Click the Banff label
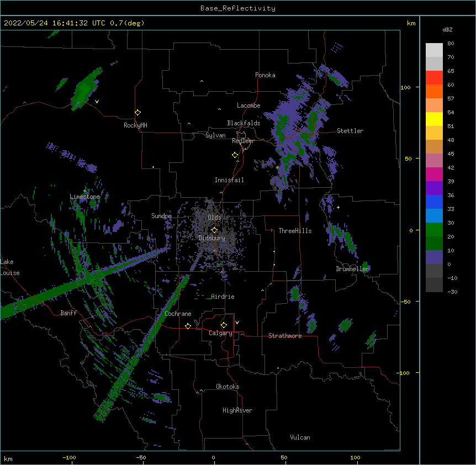476x465 pixels. click(68, 313)
